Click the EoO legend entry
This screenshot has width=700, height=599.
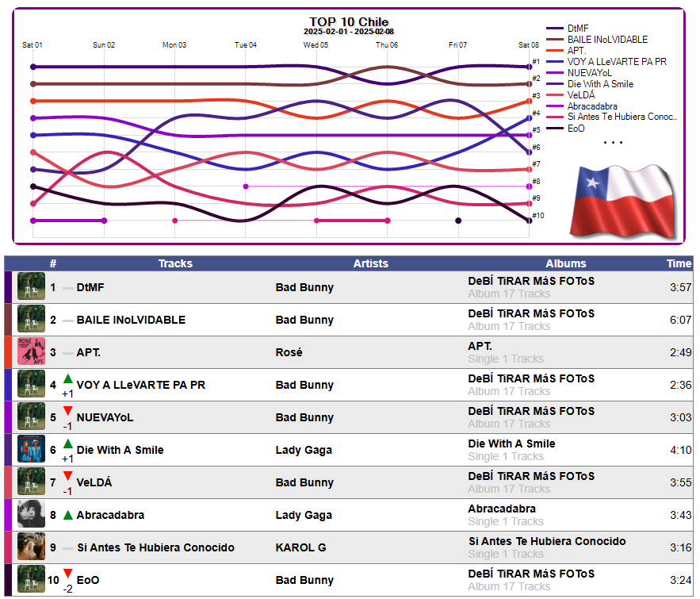click(565, 129)
